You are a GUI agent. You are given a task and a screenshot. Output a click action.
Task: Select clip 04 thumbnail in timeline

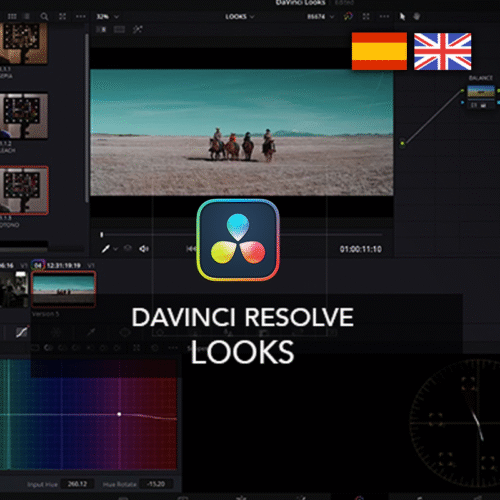[x=63, y=289]
